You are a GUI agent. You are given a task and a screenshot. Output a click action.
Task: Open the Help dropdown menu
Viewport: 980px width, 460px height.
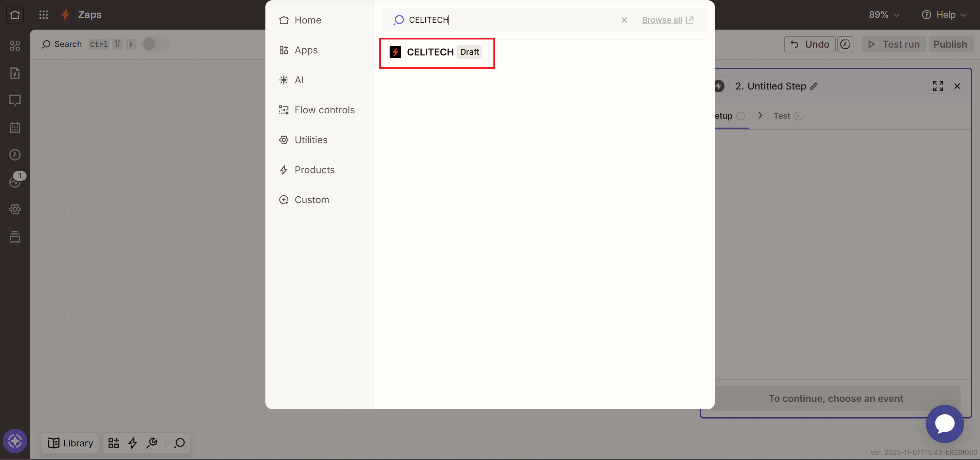click(x=945, y=15)
